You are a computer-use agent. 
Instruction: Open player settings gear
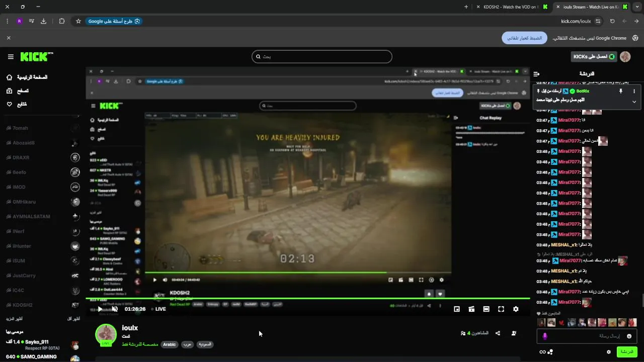[516, 309]
